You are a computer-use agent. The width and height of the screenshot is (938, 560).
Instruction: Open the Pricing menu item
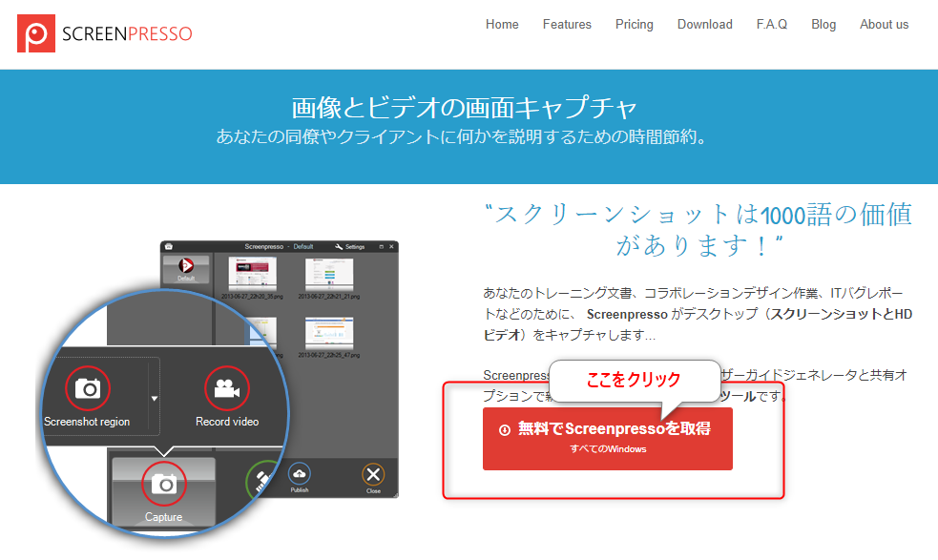point(635,25)
